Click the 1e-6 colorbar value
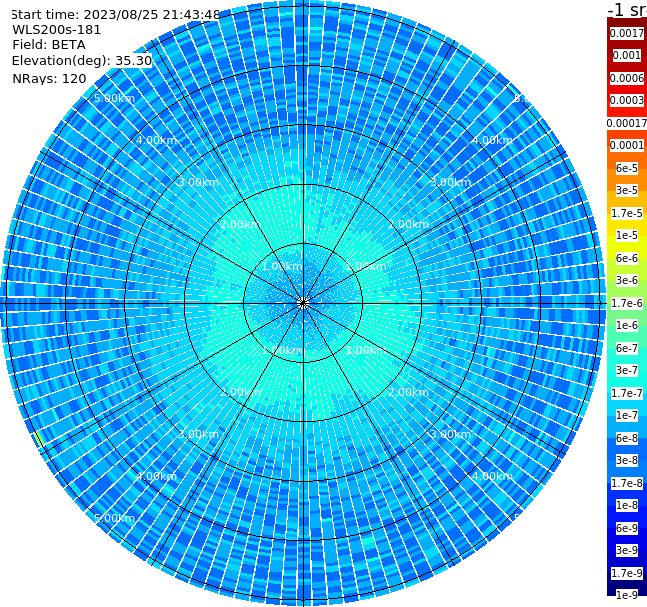The image size is (647, 607). pos(627,325)
